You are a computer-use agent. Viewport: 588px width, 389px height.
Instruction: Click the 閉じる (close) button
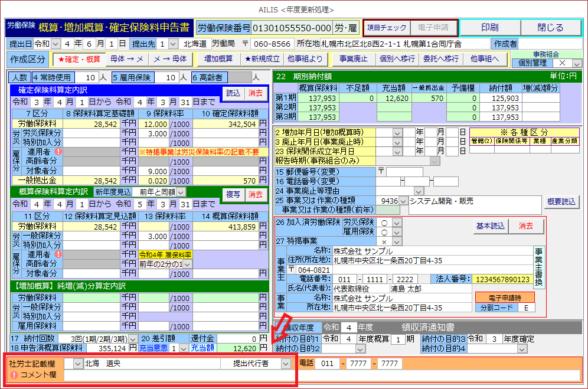[550, 28]
